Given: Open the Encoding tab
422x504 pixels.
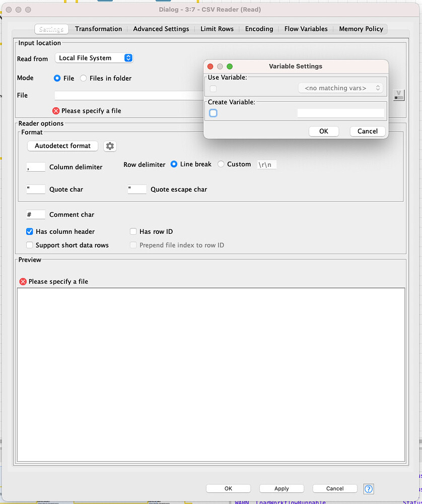Looking at the screenshot, I should point(258,29).
